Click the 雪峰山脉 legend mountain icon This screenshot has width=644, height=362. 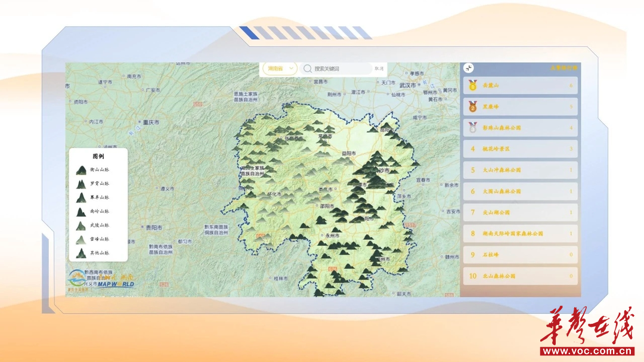[81, 239]
